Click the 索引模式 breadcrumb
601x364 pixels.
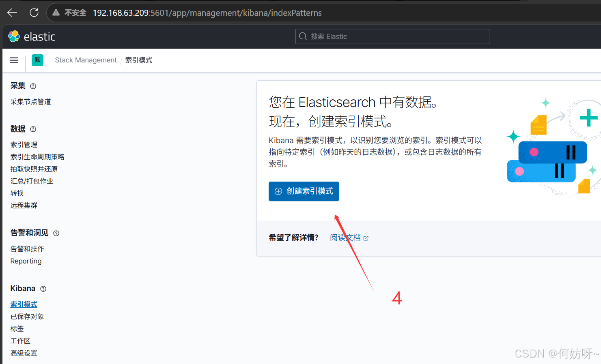139,60
